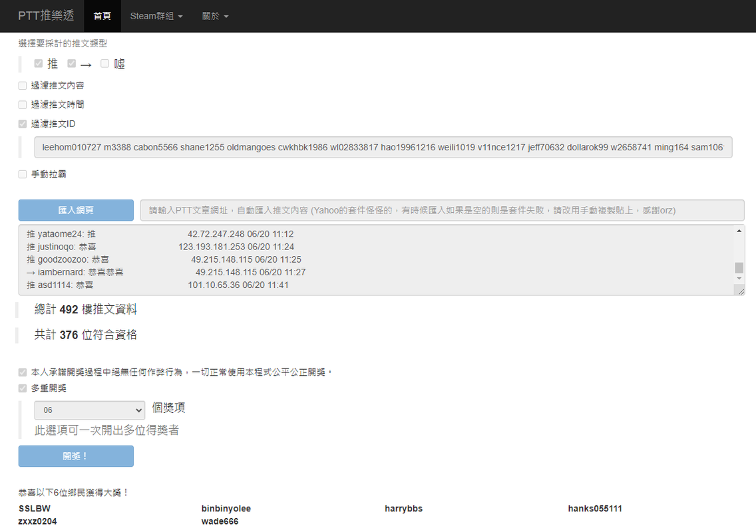This screenshot has width=756, height=532.
Task: Open the PTT推樂透 brand link
Action: click(x=47, y=16)
